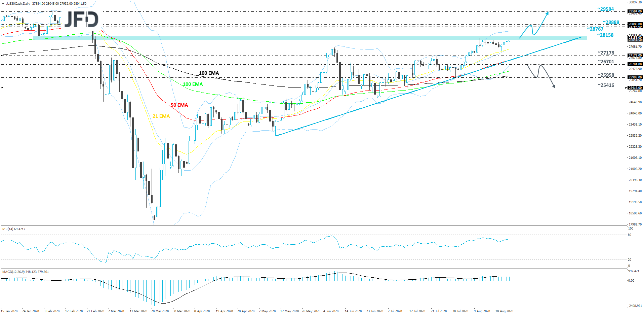
Task: Select the 25416.00 price tag on axis
Action: click(635, 87)
